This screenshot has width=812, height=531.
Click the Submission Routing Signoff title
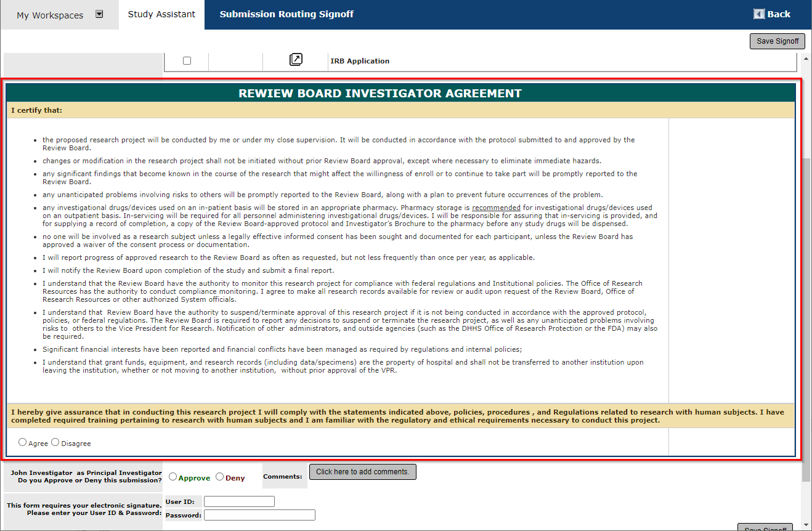(286, 14)
